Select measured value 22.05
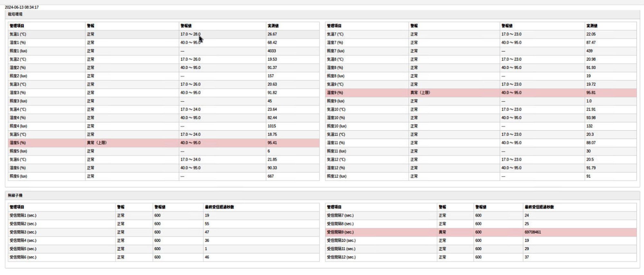 591,34
